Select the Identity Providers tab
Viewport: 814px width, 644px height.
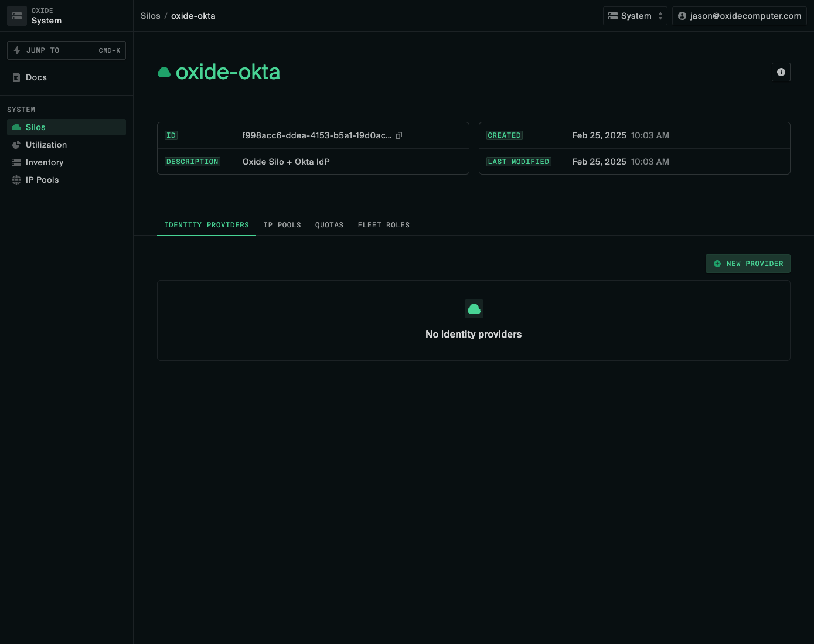coord(206,225)
